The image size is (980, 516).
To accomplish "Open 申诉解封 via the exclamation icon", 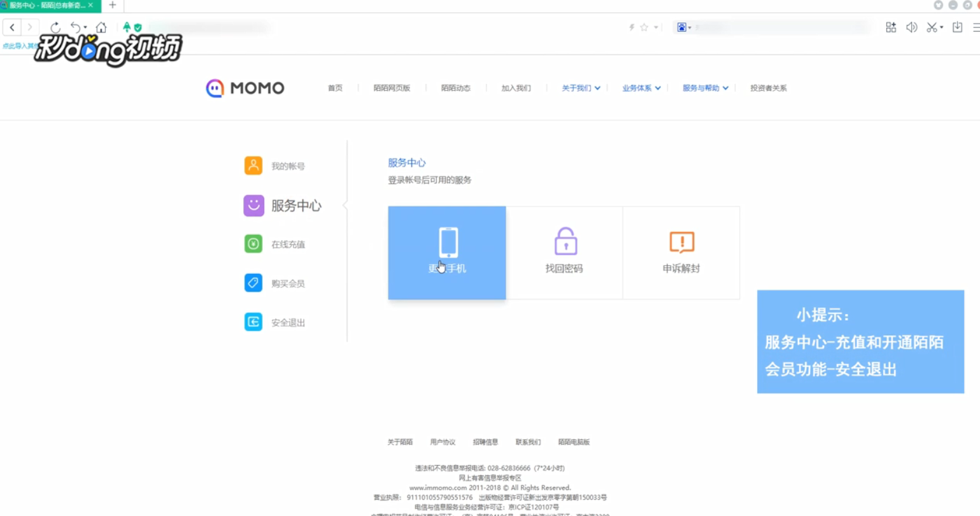I will point(681,241).
